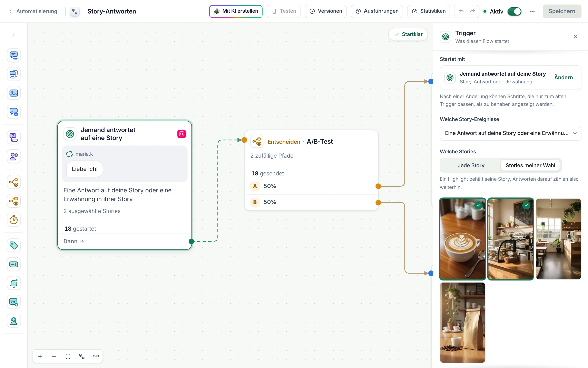588x368 pixels.
Task: Fit canvas to screen
Action: [x=68, y=356]
